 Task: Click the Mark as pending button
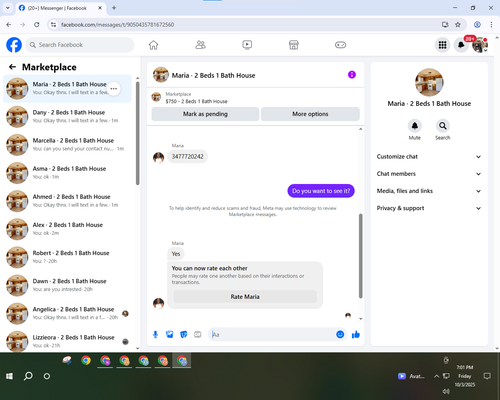pos(205,114)
